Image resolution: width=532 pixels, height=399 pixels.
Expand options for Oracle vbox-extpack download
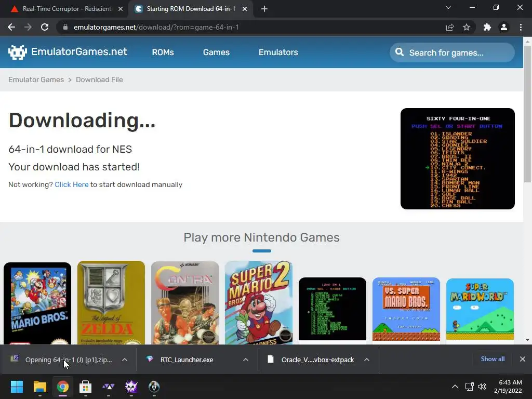[367, 360]
